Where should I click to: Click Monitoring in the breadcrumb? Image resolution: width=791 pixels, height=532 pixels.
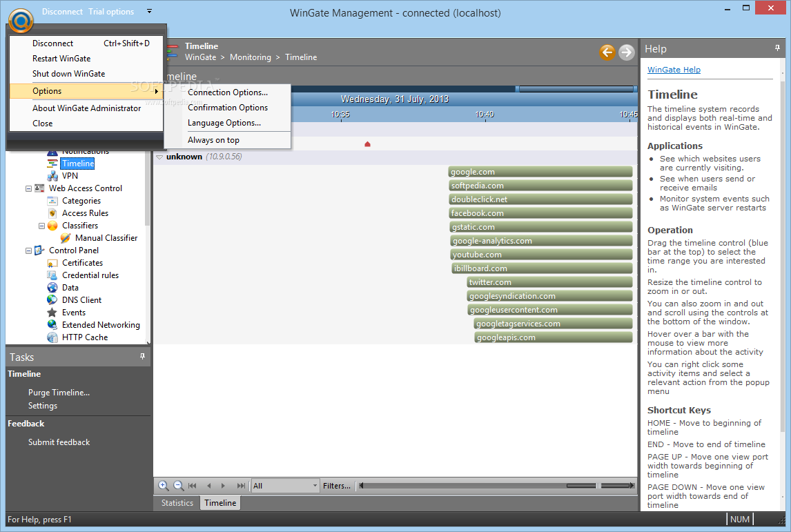(x=251, y=57)
